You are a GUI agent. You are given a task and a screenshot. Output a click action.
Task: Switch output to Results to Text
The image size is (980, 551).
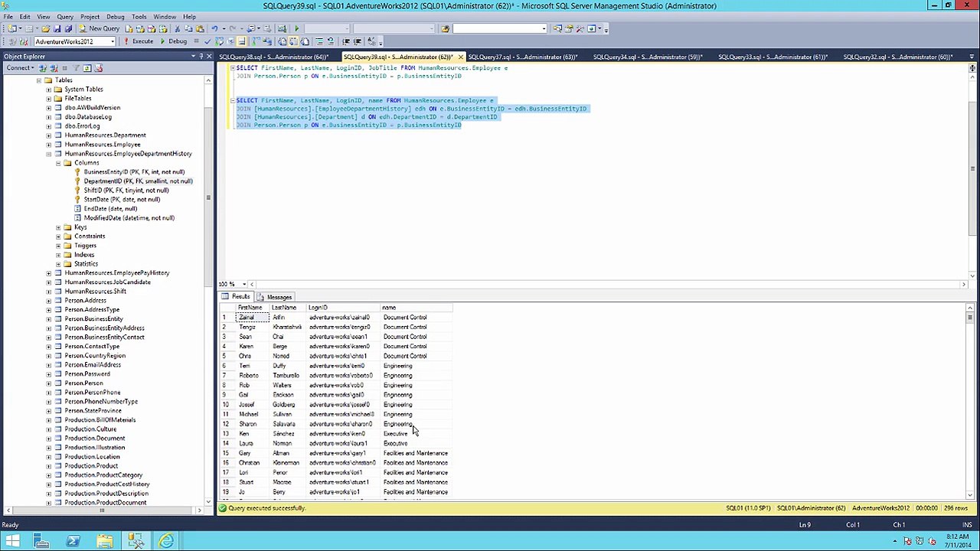click(x=282, y=41)
